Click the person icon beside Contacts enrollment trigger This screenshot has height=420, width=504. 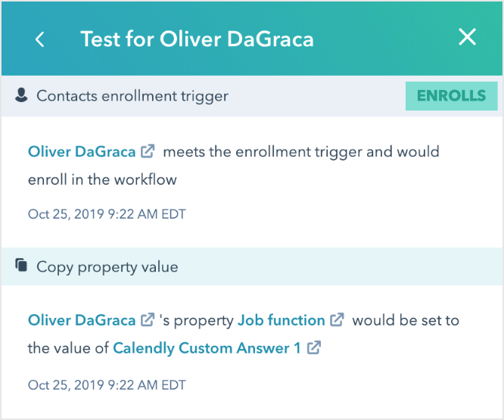coord(22,95)
